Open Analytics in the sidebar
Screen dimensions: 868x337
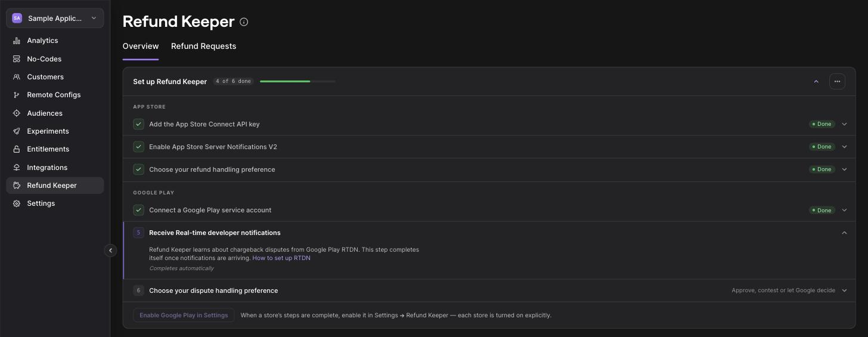55,41
